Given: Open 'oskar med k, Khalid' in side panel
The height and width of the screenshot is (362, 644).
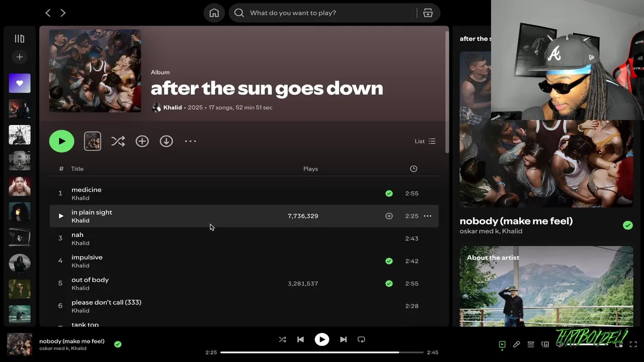Looking at the screenshot, I should (491, 231).
